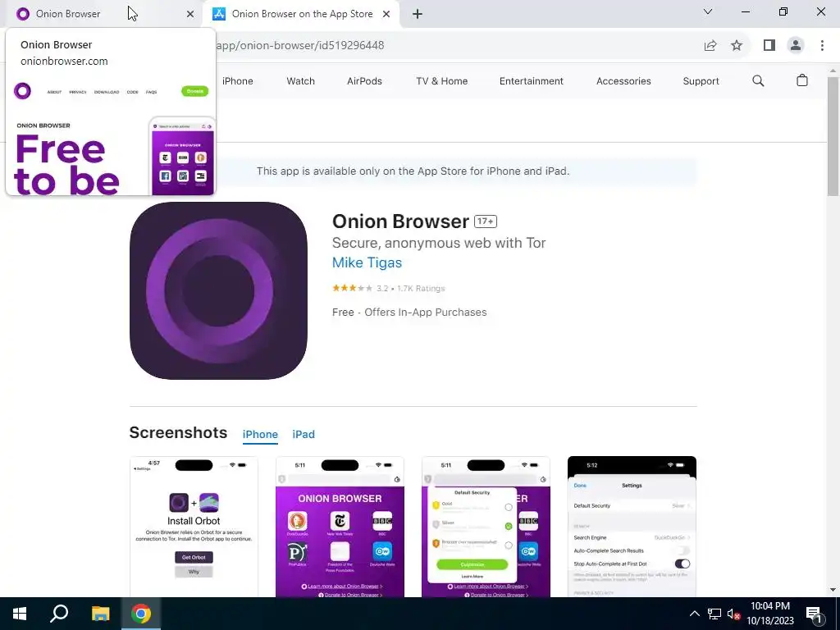The width and height of the screenshot is (840, 630).
Task: Click the 'Free · Offers In-App Purchases' text
Action: [409, 313]
